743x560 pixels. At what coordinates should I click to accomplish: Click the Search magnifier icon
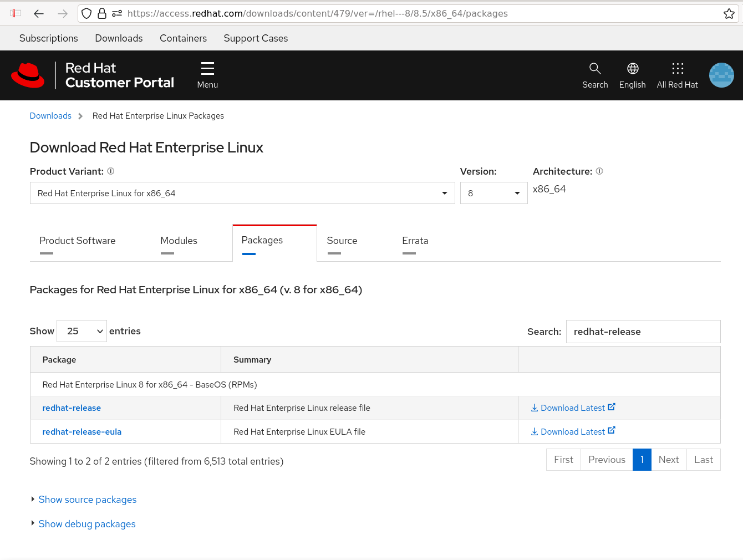[595, 69]
